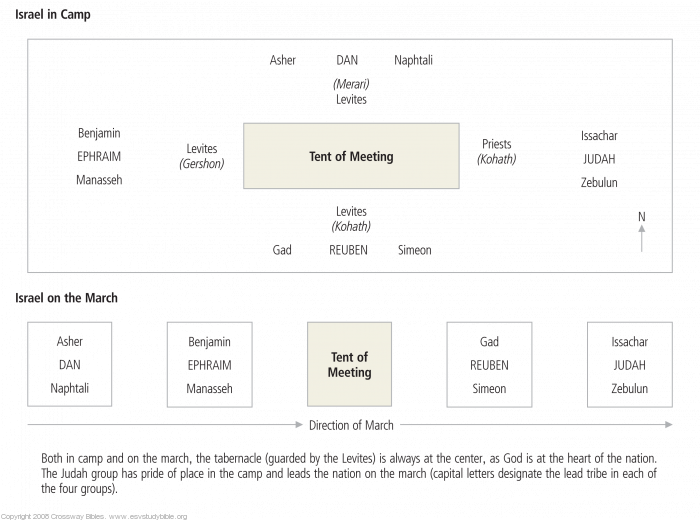
Task: Click the "Direction of March" label
Action: coord(351,425)
